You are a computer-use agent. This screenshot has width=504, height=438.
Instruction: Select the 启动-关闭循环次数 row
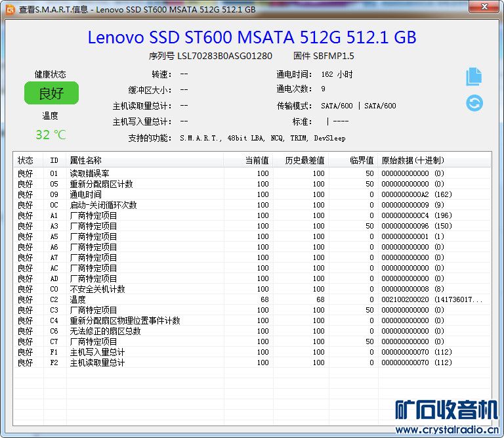coord(252,205)
